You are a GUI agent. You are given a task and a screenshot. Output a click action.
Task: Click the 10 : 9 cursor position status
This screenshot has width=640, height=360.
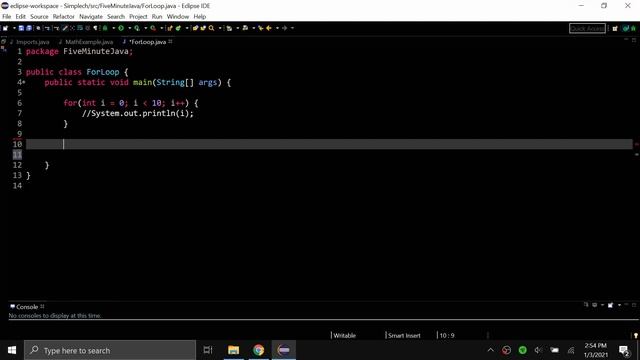pyautogui.click(x=447, y=336)
